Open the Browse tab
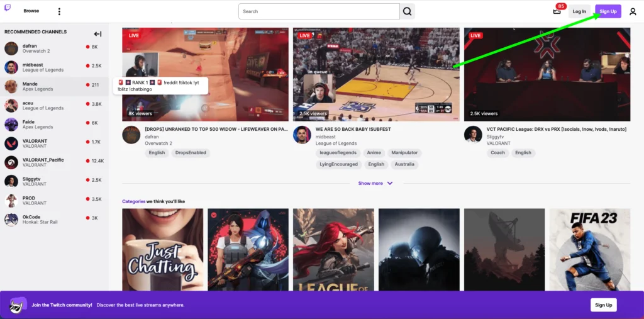 tap(31, 11)
